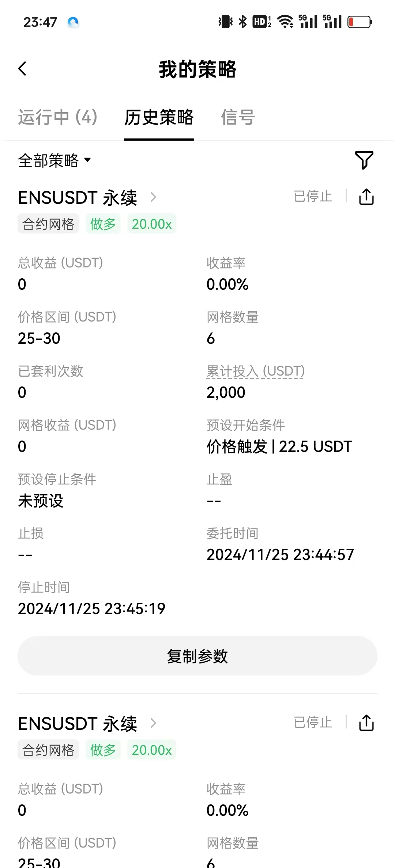Tap the battery status icon
The width and height of the screenshot is (395, 868).
click(360, 22)
